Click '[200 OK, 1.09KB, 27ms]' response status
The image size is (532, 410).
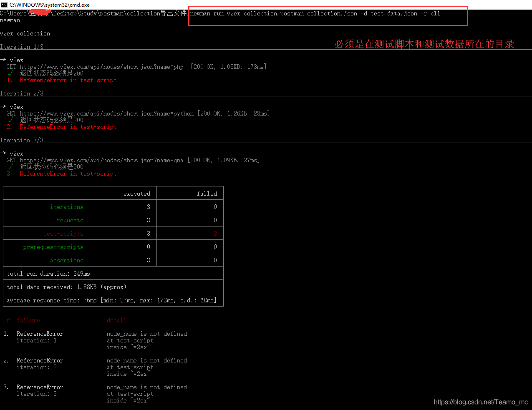(224, 160)
